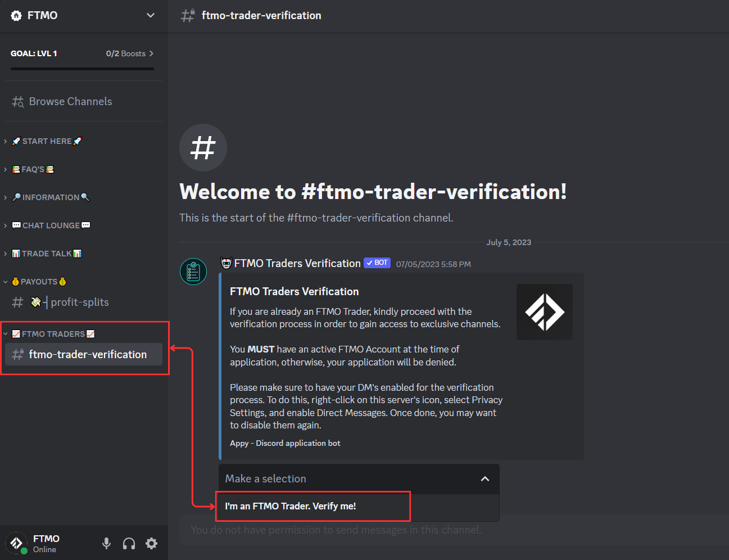Click the disabled message input field
The height and width of the screenshot is (560, 729).
pos(454,530)
